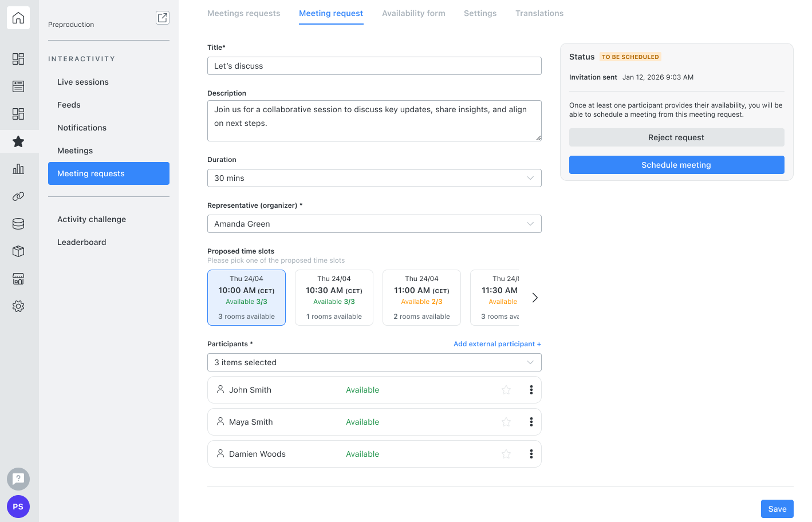Click the PS user avatar

pyautogui.click(x=18, y=507)
